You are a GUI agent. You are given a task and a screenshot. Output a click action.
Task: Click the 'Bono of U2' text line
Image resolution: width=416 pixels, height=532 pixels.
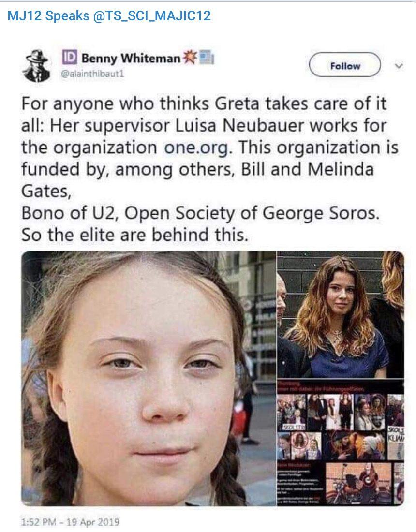pyautogui.click(x=200, y=213)
